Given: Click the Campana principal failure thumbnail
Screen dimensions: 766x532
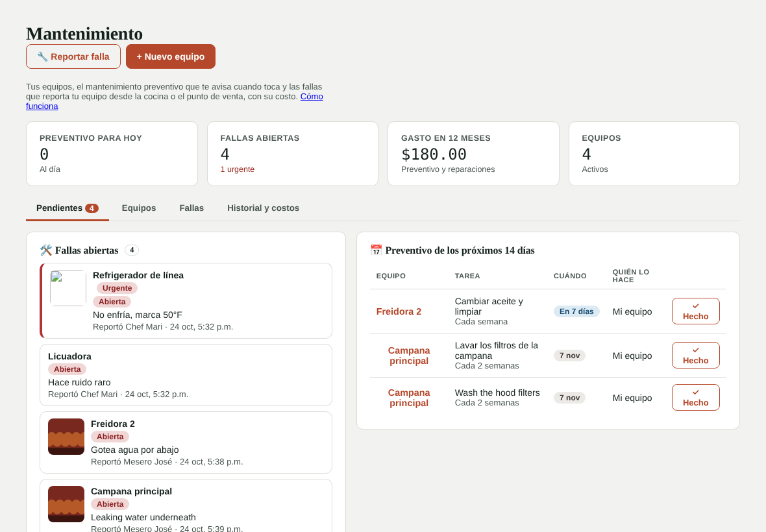Looking at the screenshot, I should pos(66,504).
